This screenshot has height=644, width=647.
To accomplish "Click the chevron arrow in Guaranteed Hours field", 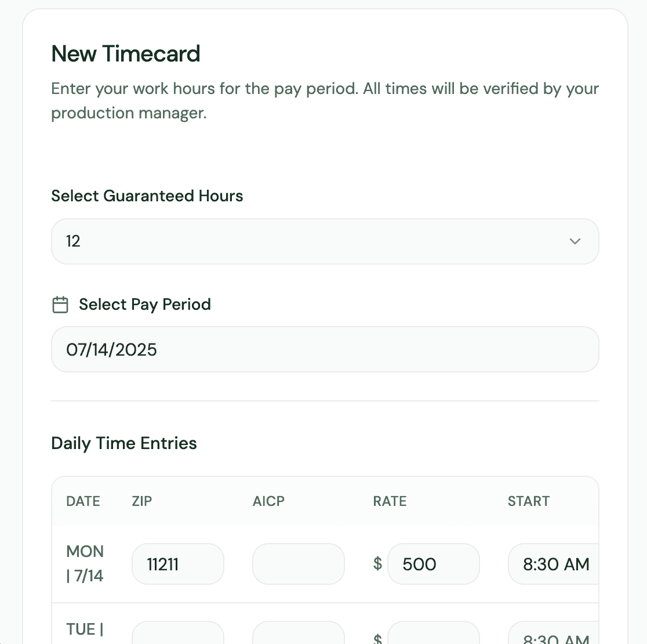I will click(x=575, y=241).
